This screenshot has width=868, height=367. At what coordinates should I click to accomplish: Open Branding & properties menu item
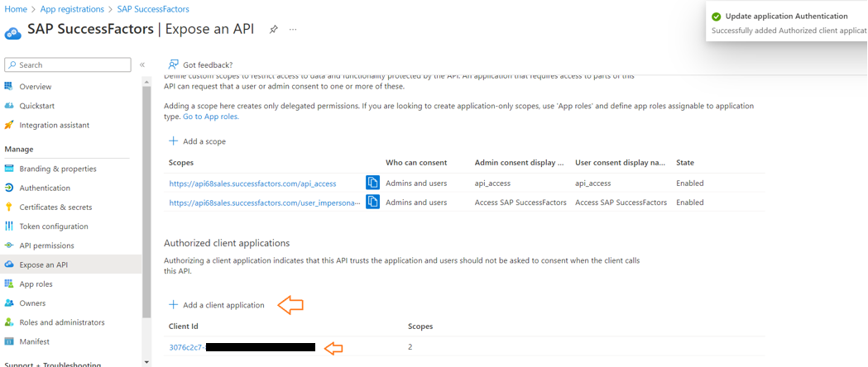58,169
